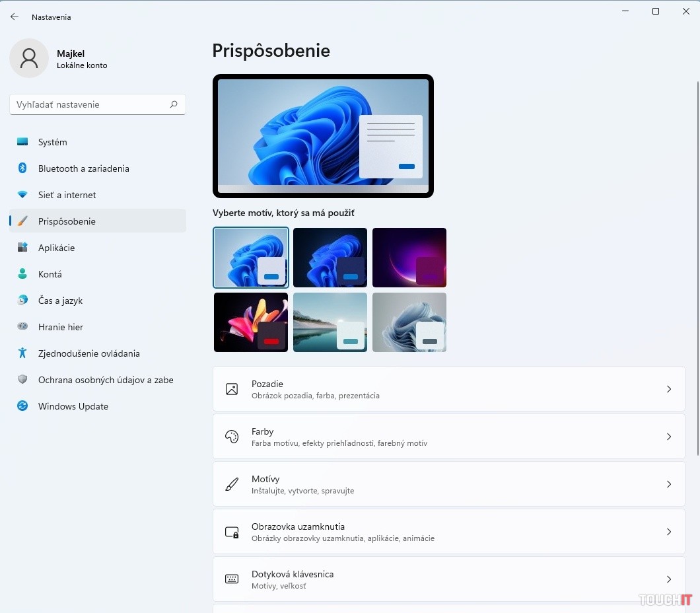The width and height of the screenshot is (700, 613).
Task: Click the Vyhľadať nastavenie search field
Action: click(89, 104)
